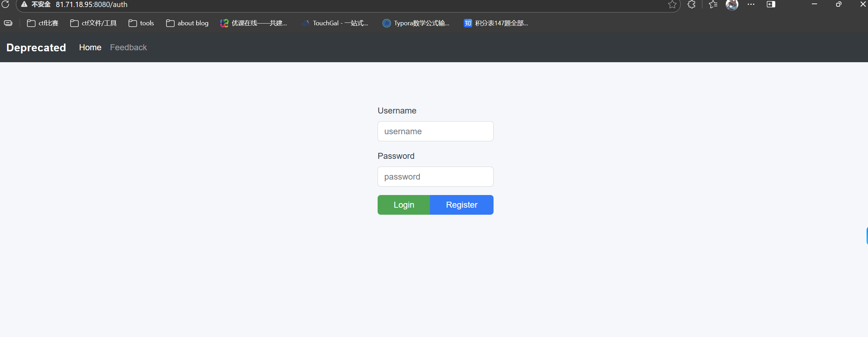The height and width of the screenshot is (337, 868).
Task: Open the browser settings ellipsis menu
Action: point(751,4)
